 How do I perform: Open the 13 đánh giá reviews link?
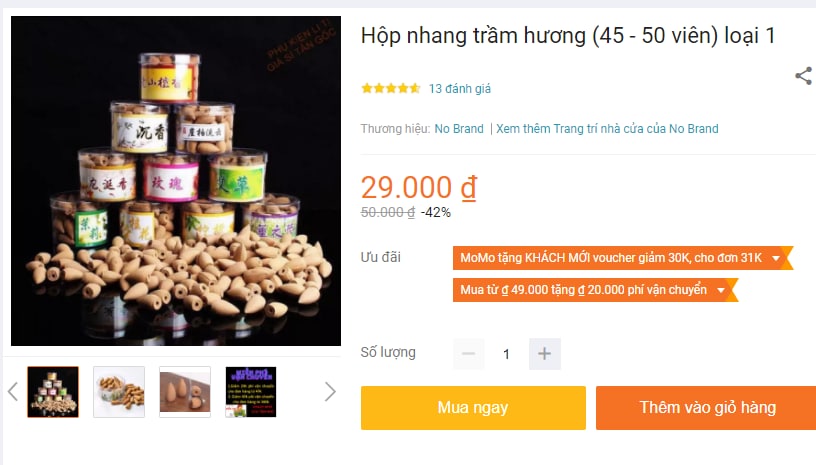(460, 89)
